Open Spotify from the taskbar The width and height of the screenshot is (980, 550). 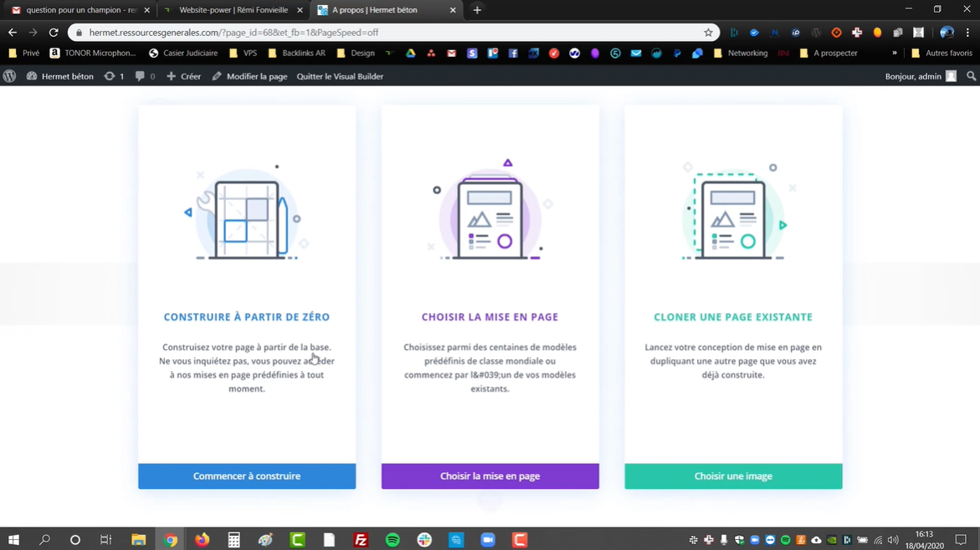coord(393,540)
